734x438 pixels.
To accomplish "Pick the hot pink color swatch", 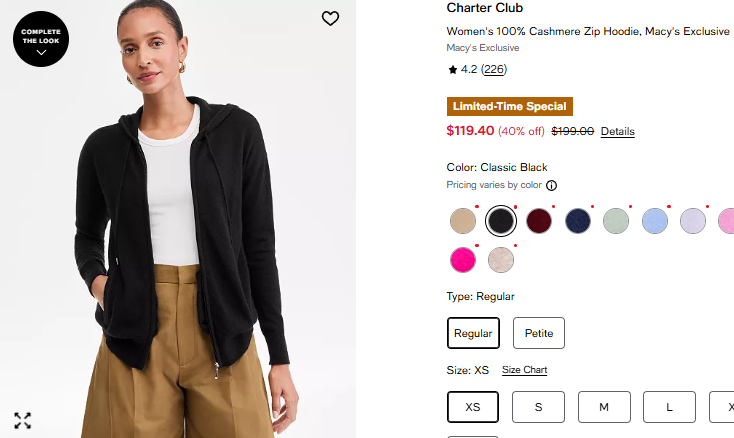I will pos(462,260).
